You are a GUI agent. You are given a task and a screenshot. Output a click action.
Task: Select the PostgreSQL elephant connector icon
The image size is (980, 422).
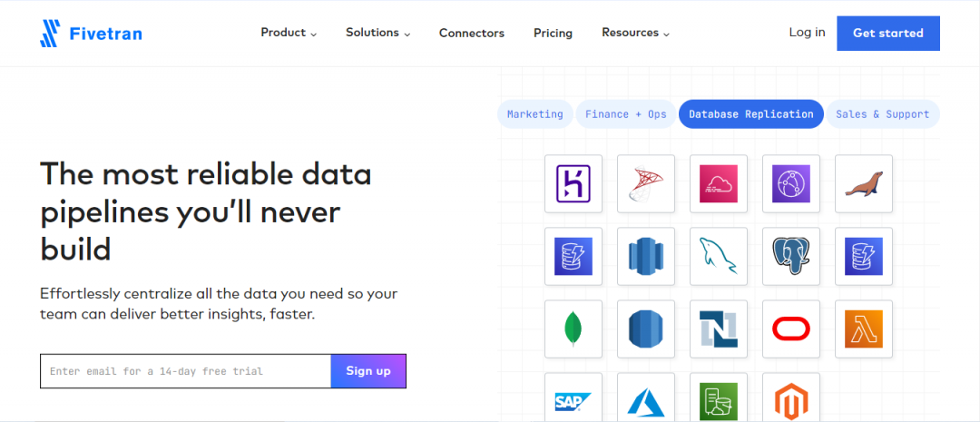(x=791, y=256)
